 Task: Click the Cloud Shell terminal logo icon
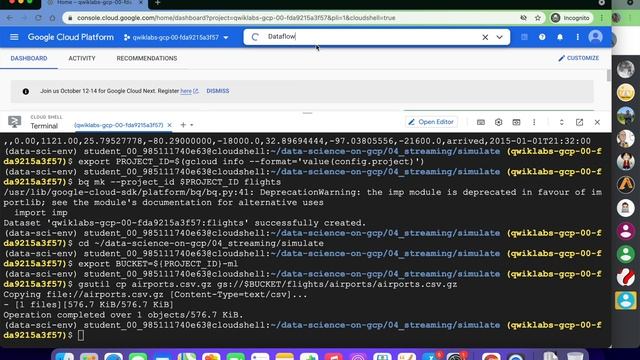click(15, 122)
